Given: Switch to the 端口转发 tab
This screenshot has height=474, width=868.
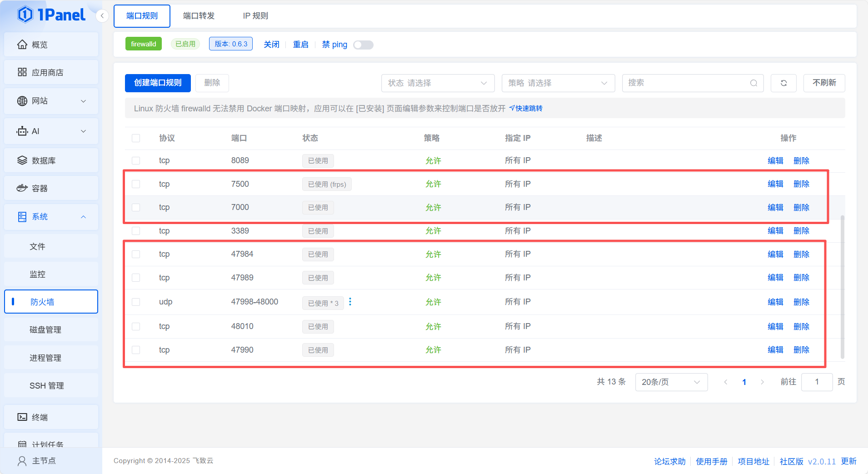Looking at the screenshot, I should click(x=199, y=16).
